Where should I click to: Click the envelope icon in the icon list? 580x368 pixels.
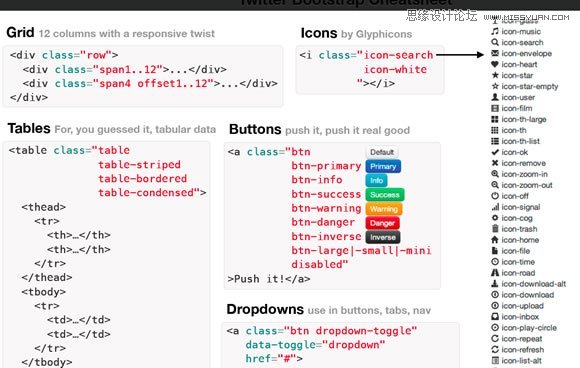[x=495, y=53]
